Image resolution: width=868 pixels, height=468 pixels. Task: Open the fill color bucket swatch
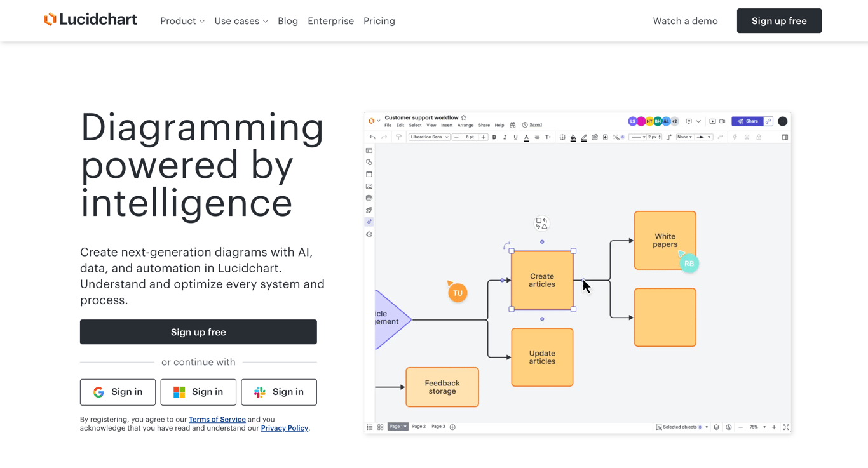[x=573, y=137]
